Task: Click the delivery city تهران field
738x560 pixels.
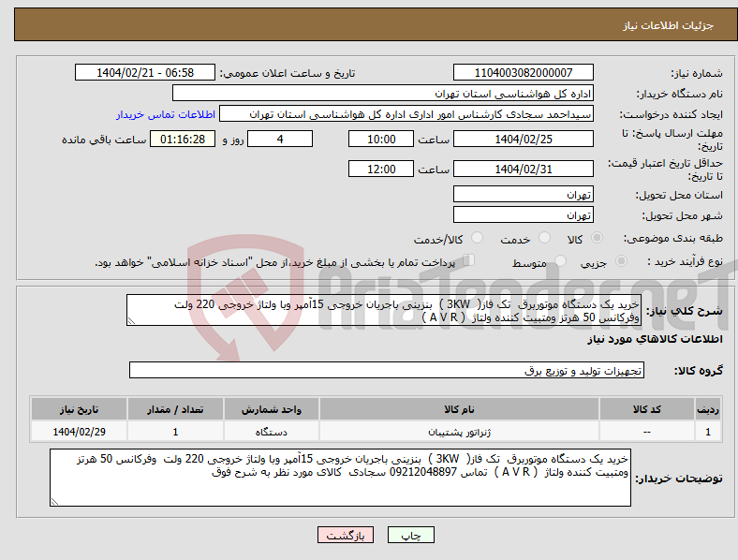Action: 523,214
